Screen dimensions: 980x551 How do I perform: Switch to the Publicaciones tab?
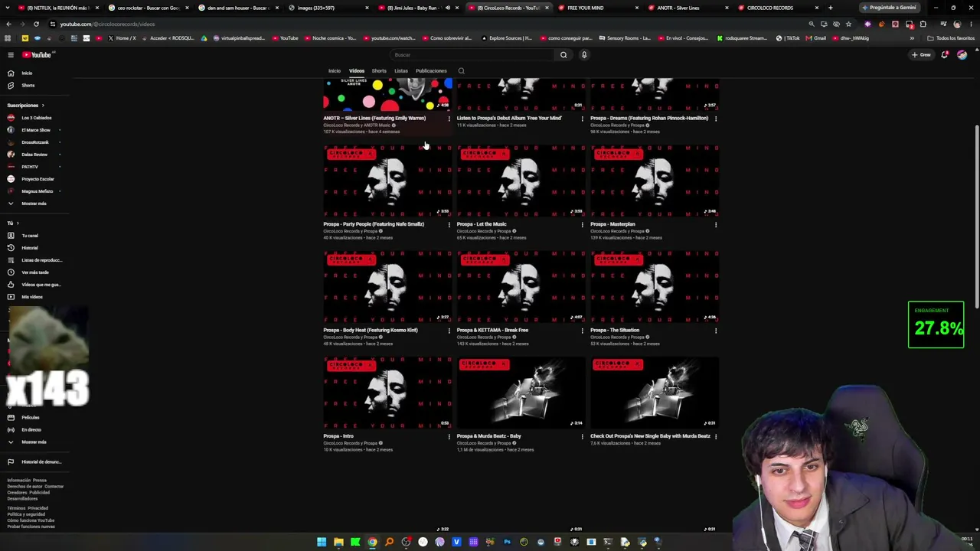[431, 71]
